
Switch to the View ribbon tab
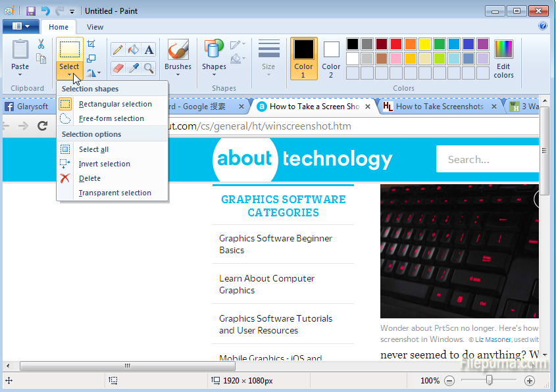[95, 27]
